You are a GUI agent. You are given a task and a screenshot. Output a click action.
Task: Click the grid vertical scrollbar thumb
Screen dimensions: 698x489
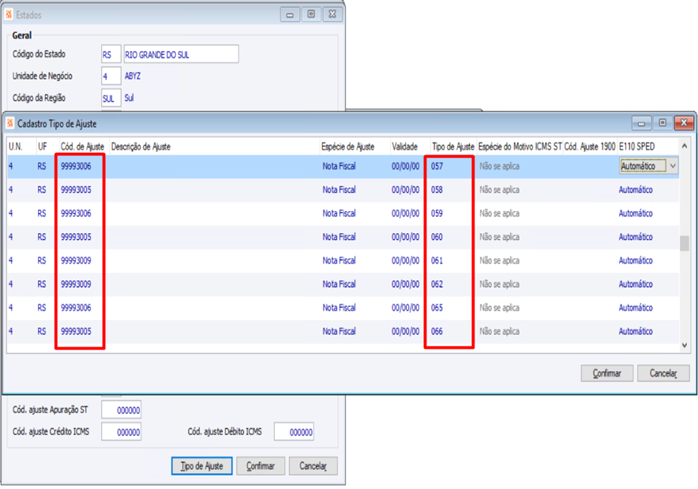click(x=684, y=243)
